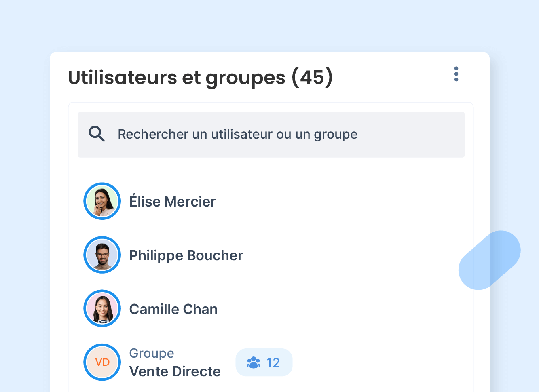
Task: Select Philippe Boucher's profile avatar
Action: point(102,255)
